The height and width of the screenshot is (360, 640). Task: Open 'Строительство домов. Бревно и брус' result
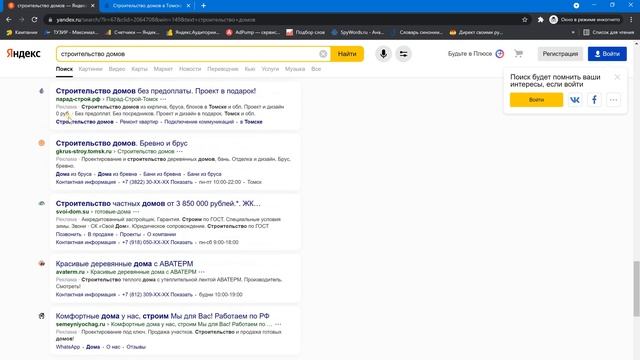pos(122,143)
